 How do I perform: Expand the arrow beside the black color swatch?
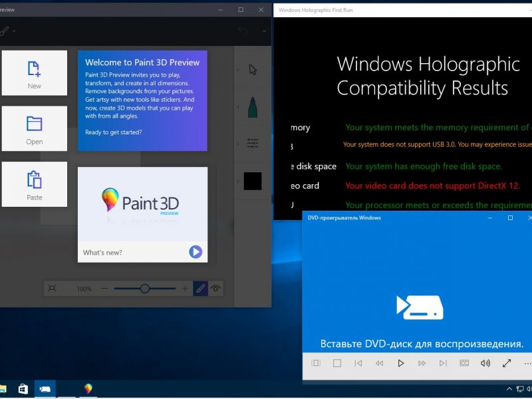click(x=238, y=181)
